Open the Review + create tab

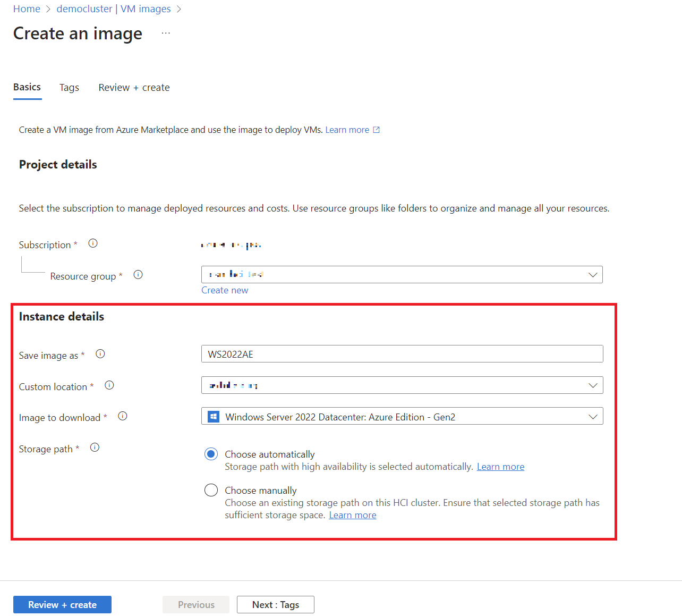[134, 88]
